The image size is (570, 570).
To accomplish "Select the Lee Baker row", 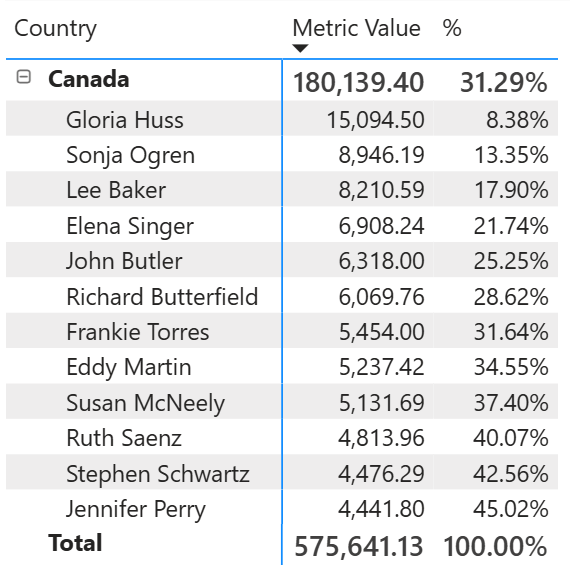I will [x=282, y=189].
